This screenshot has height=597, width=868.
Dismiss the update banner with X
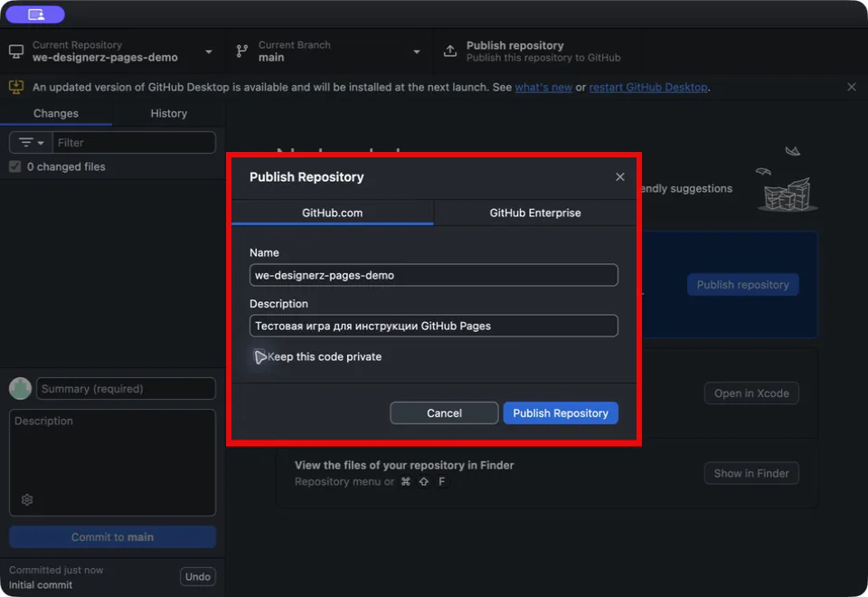point(852,87)
